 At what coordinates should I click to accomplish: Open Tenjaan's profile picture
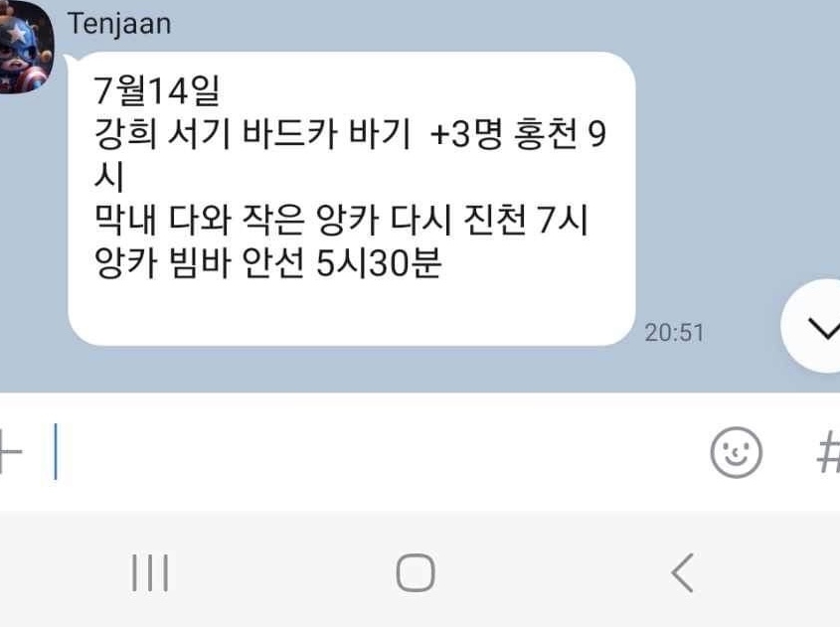tap(25, 47)
